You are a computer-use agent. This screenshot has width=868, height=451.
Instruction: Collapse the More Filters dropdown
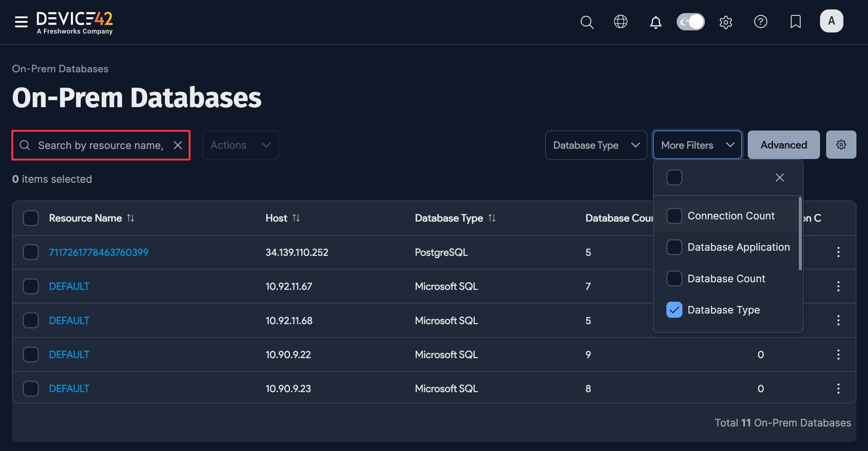pyautogui.click(x=697, y=145)
